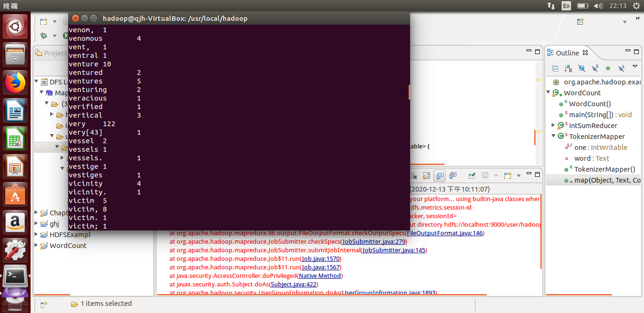This screenshot has width=644, height=313.
Task: Open Ubuntu Software Center launcher icon
Action: coord(15,194)
